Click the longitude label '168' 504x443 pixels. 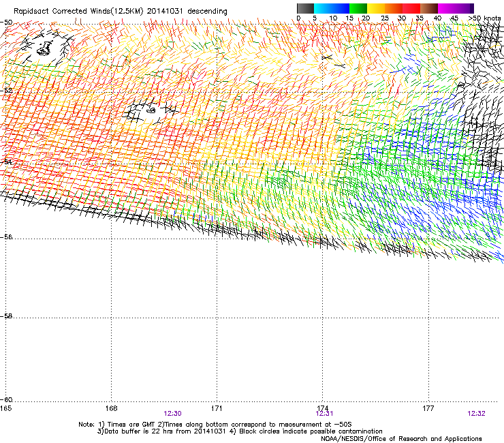111,408
